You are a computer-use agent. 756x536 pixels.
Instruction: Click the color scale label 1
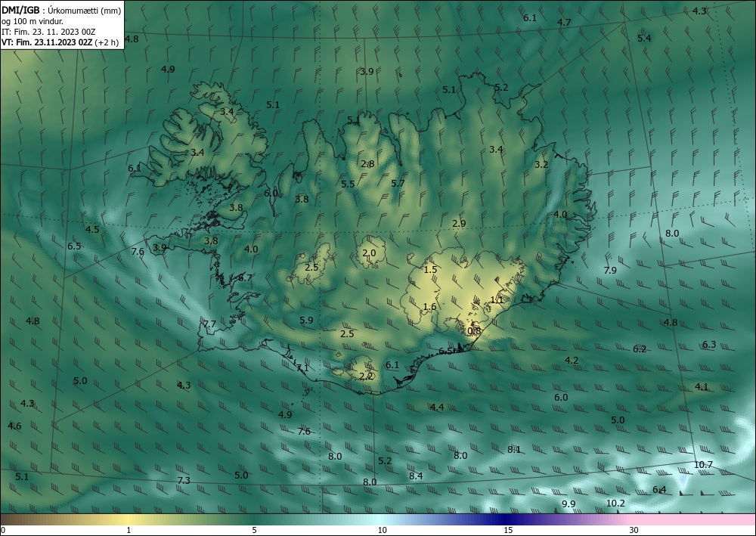point(129,531)
